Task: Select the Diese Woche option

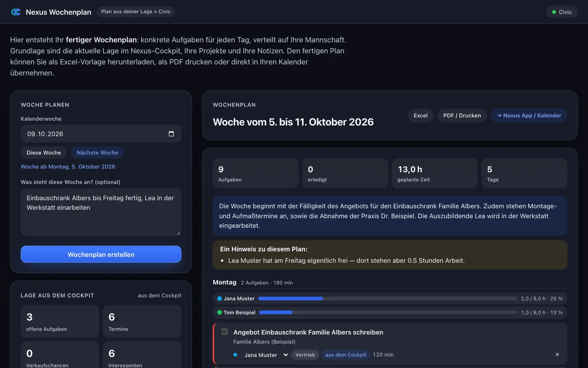Action: 44,152
